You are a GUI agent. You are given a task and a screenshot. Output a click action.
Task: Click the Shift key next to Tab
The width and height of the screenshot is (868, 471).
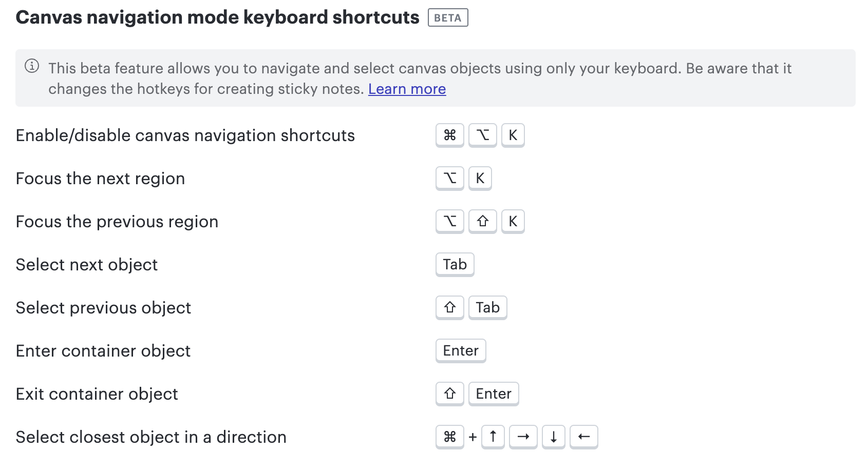tap(449, 307)
